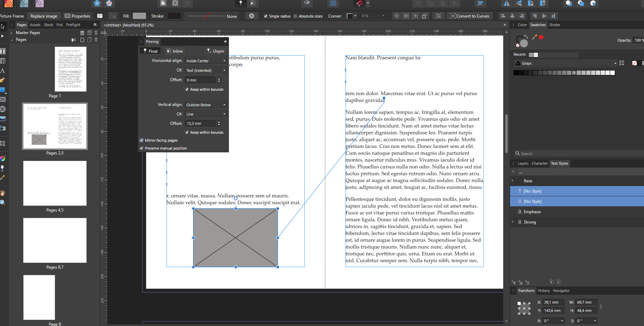
Task: Open picture frame Properties button
Action: (77, 16)
